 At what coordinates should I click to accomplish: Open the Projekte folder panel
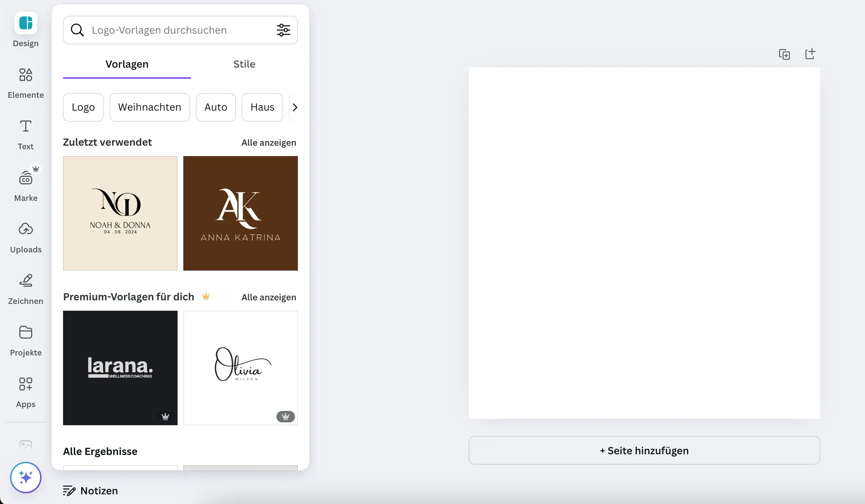pos(26,341)
